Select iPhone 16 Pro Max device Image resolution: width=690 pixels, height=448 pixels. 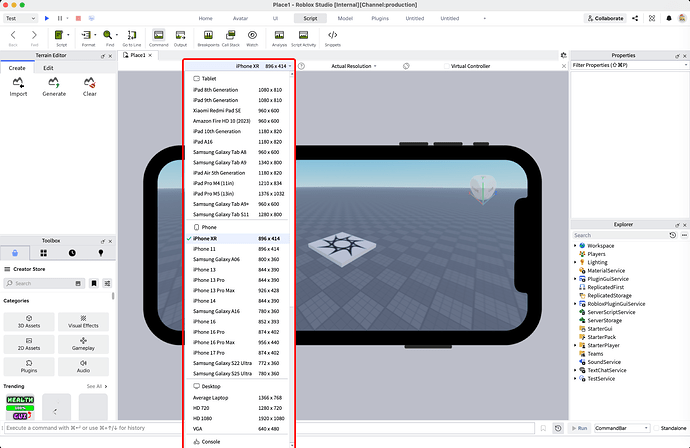238,342
